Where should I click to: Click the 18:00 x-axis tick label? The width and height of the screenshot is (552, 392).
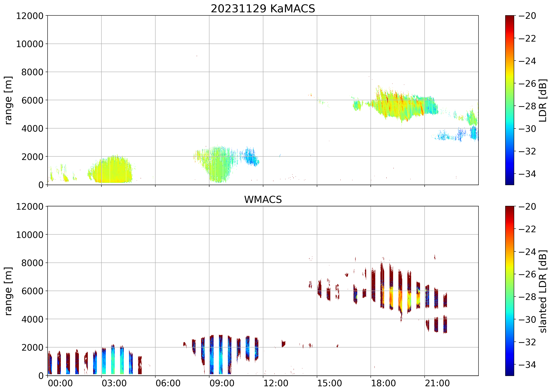[383, 383]
